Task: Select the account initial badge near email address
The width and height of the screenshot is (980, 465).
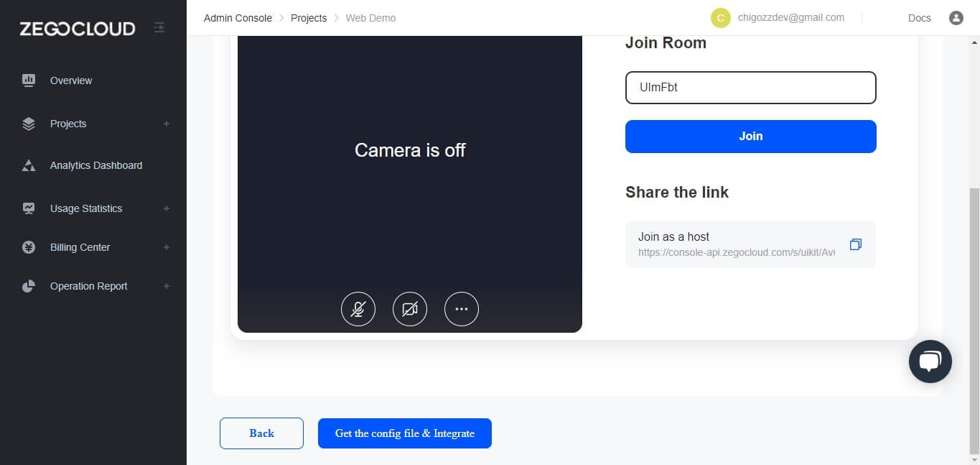Action: coord(720,17)
